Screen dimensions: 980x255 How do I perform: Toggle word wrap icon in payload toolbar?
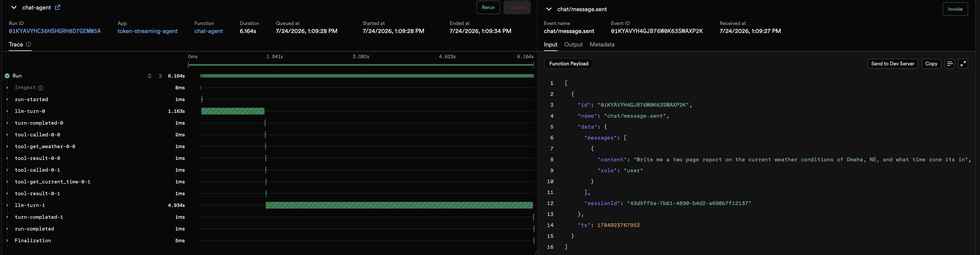[x=949, y=64]
